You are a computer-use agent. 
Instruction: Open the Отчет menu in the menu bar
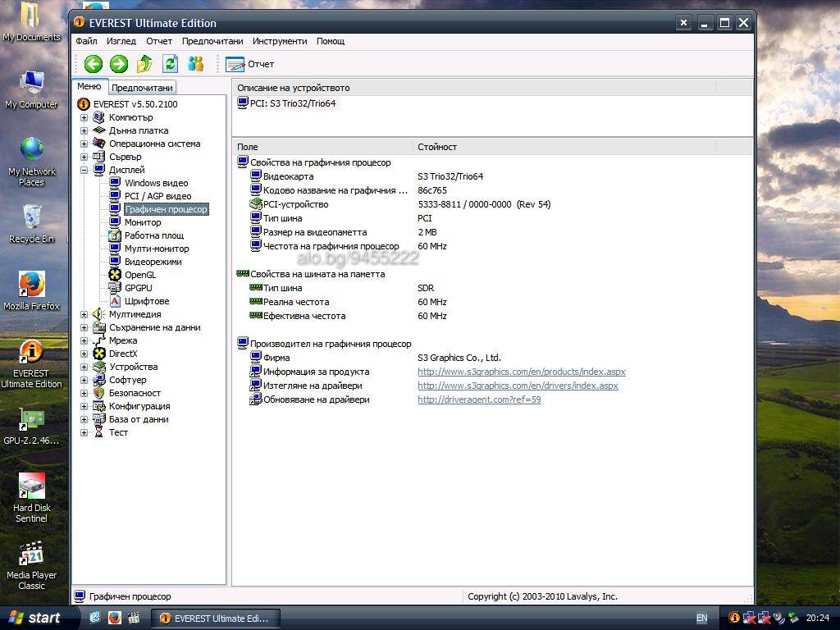(159, 41)
